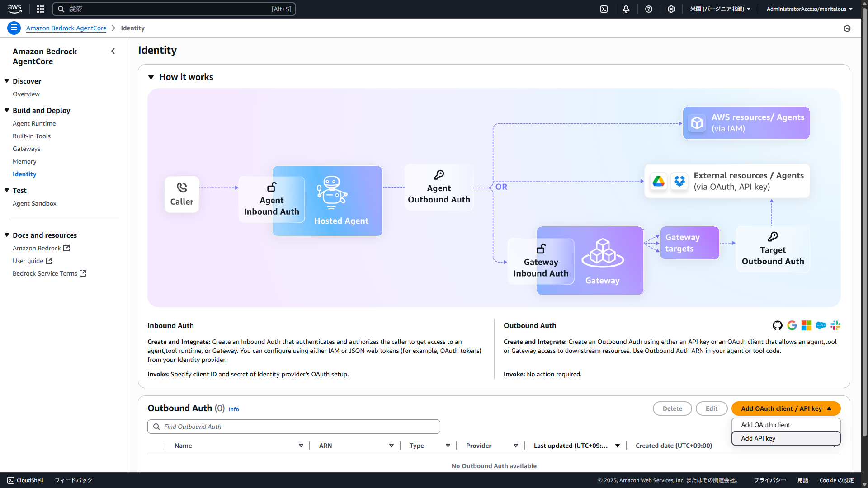The height and width of the screenshot is (488, 868).
Task: Select Add API key menu option
Action: click(758, 438)
